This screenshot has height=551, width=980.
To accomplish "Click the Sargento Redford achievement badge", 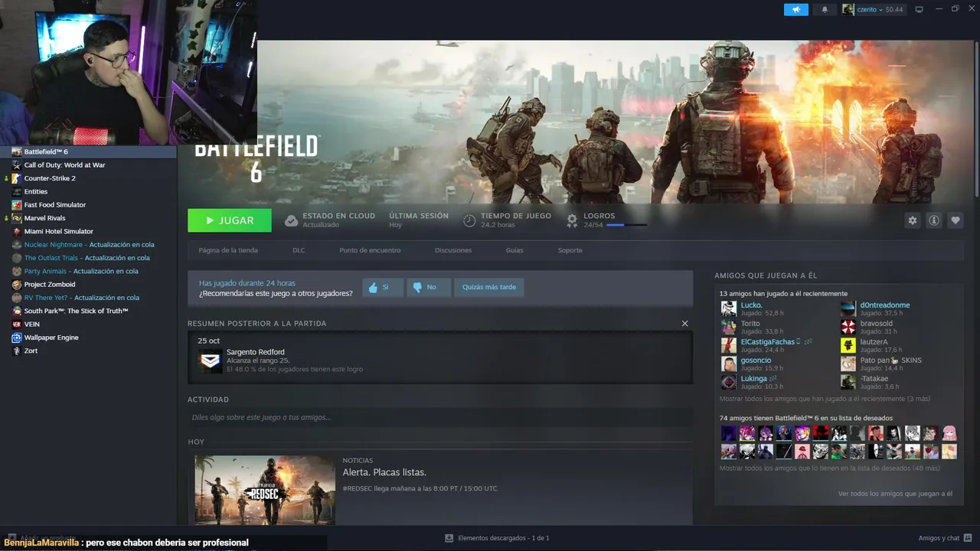I will (210, 360).
